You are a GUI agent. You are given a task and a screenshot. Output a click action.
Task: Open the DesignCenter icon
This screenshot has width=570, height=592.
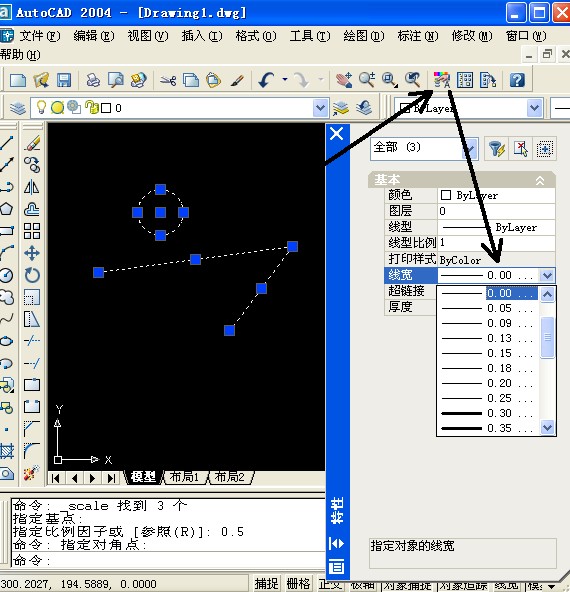pos(465,80)
